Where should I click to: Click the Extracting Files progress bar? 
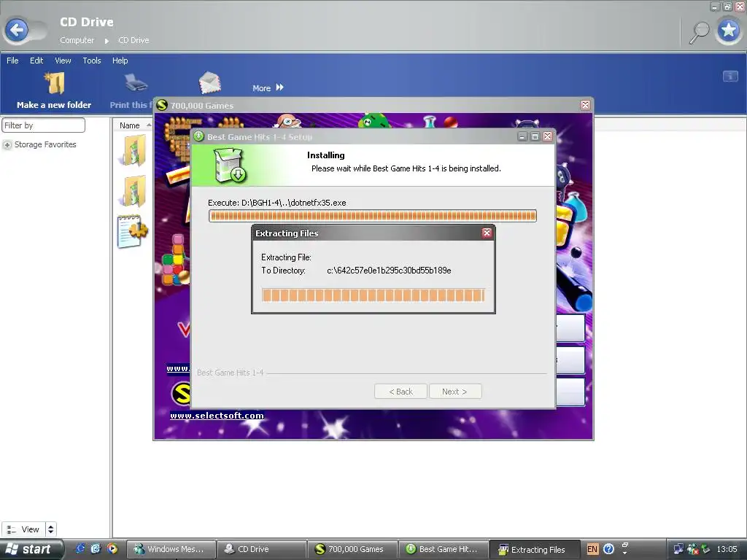click(x=373, y=295)
